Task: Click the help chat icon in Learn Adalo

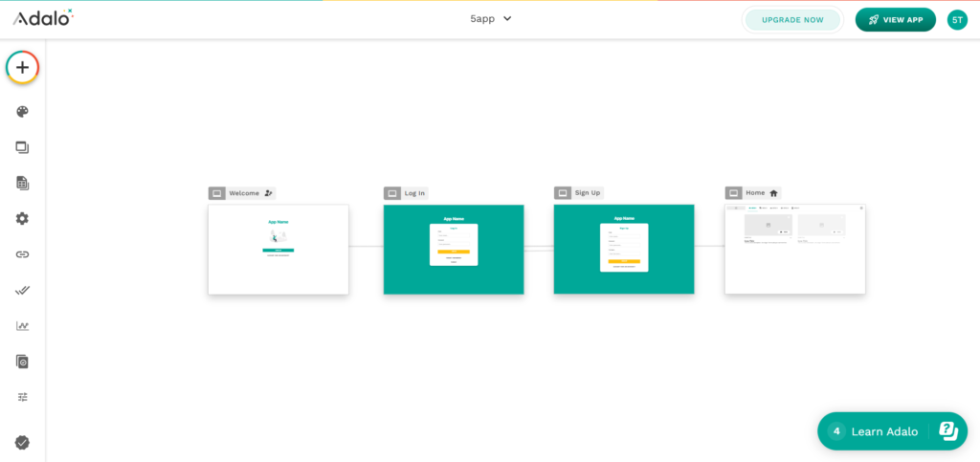Action: (948, 430)
